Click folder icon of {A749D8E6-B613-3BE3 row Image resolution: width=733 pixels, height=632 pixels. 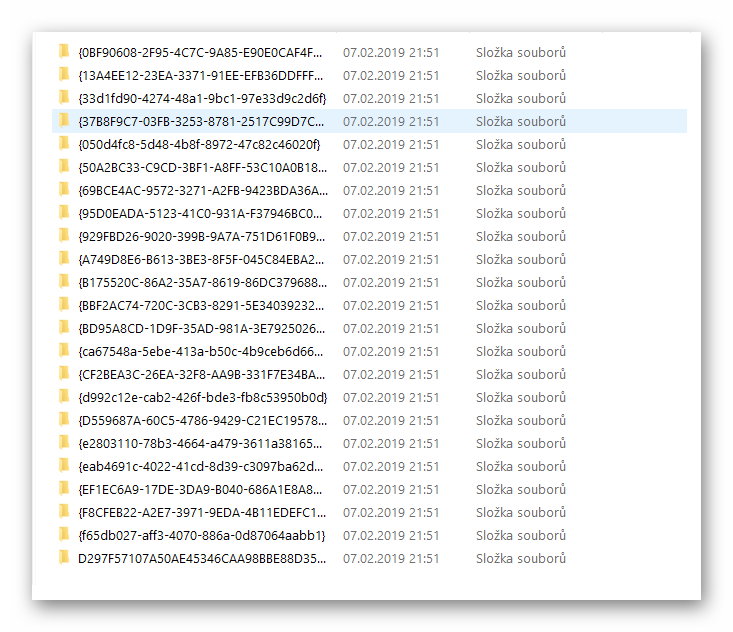click(64, 258)
